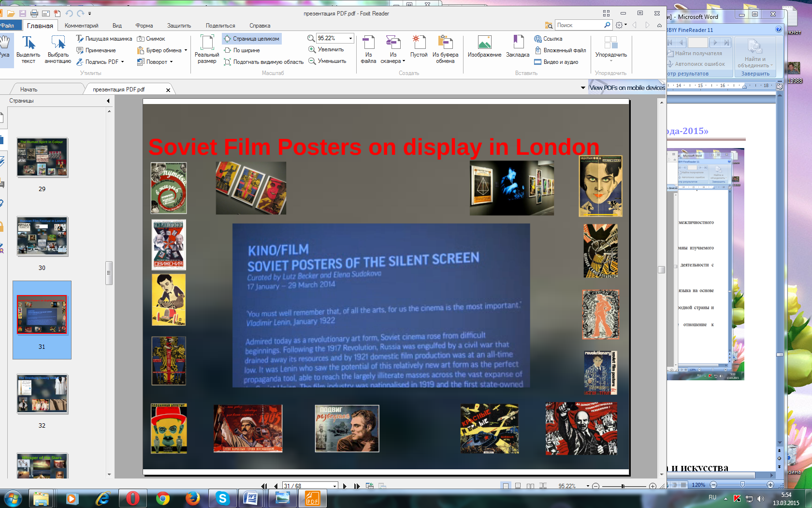812x508 pixels.
Task: Create a PDF Из буфера обмена
Action: pos(445,49)
